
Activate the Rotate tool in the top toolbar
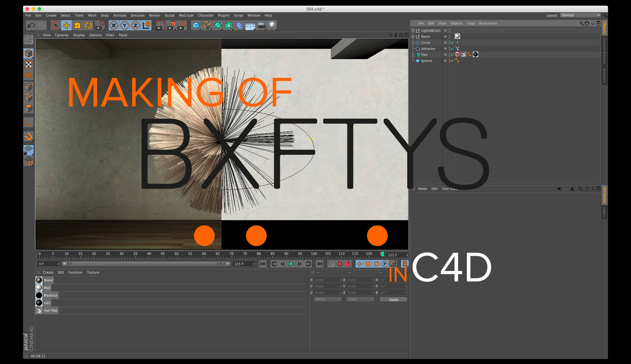click(x=88, y=25)
